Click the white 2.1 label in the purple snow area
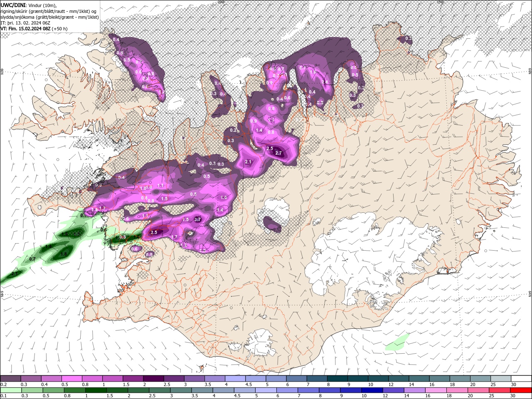 [249, 162]
